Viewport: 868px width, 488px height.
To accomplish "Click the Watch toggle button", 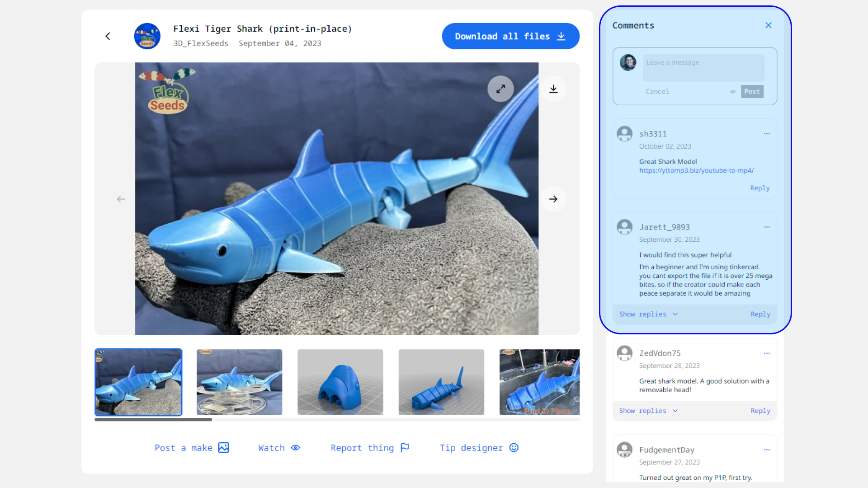I will pyautogui.click(x=278, y=447).
